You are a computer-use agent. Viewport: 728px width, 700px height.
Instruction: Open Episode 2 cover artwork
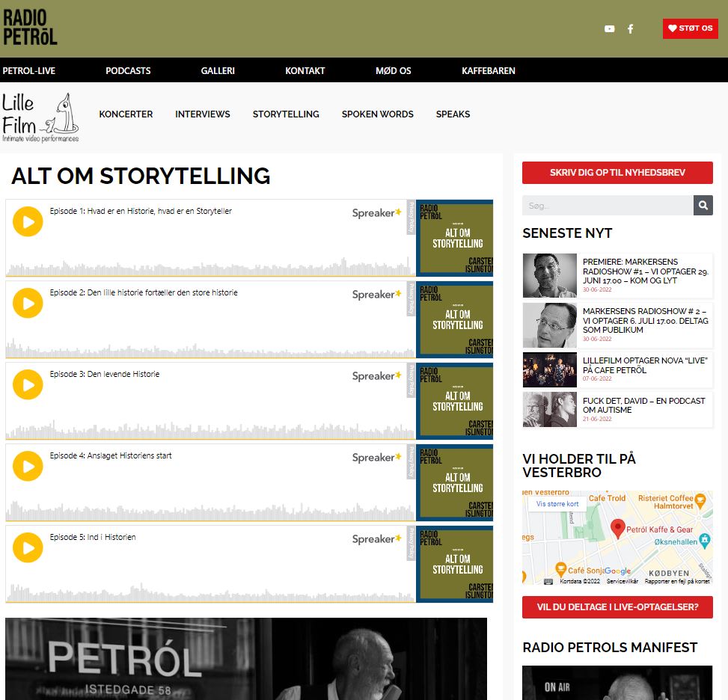(x=455, y=319)
